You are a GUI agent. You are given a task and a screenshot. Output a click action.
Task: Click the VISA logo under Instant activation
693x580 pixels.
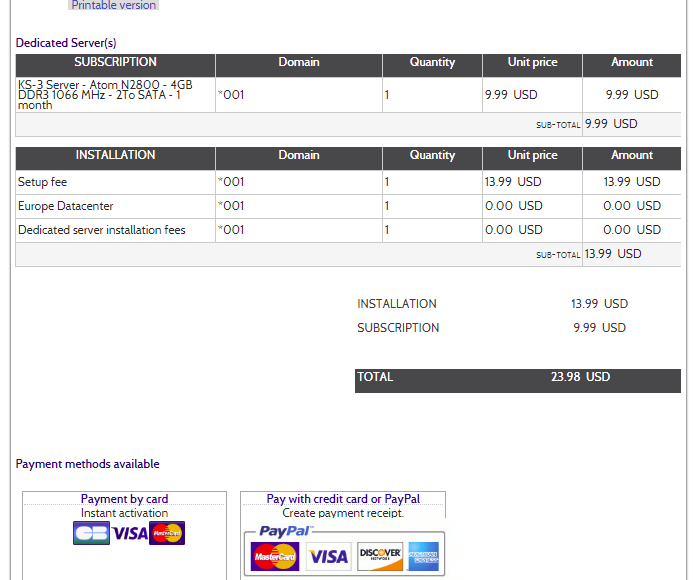(x=130, y=533)
